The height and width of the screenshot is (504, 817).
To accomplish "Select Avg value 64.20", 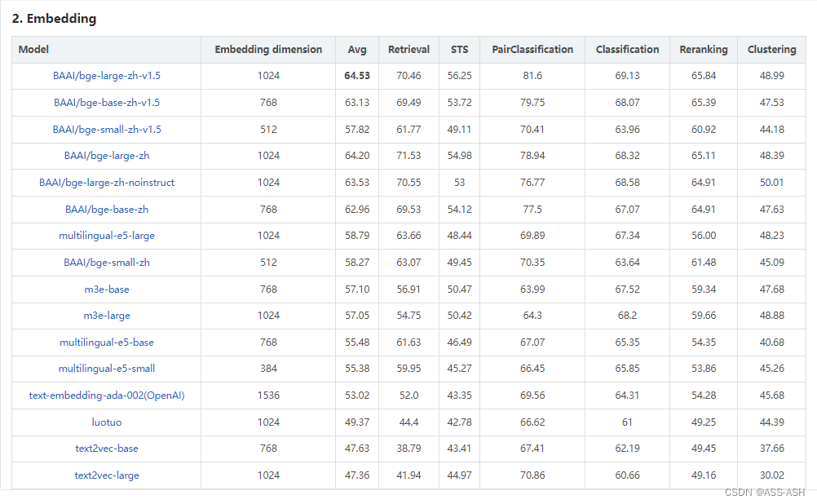I will 357,156.
